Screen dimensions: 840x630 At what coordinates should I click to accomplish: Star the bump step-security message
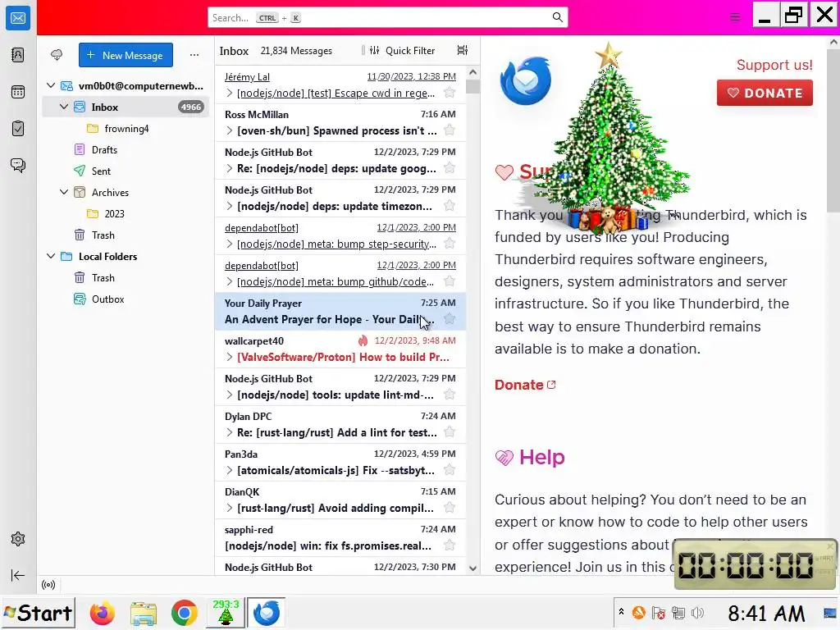(450, 244)
